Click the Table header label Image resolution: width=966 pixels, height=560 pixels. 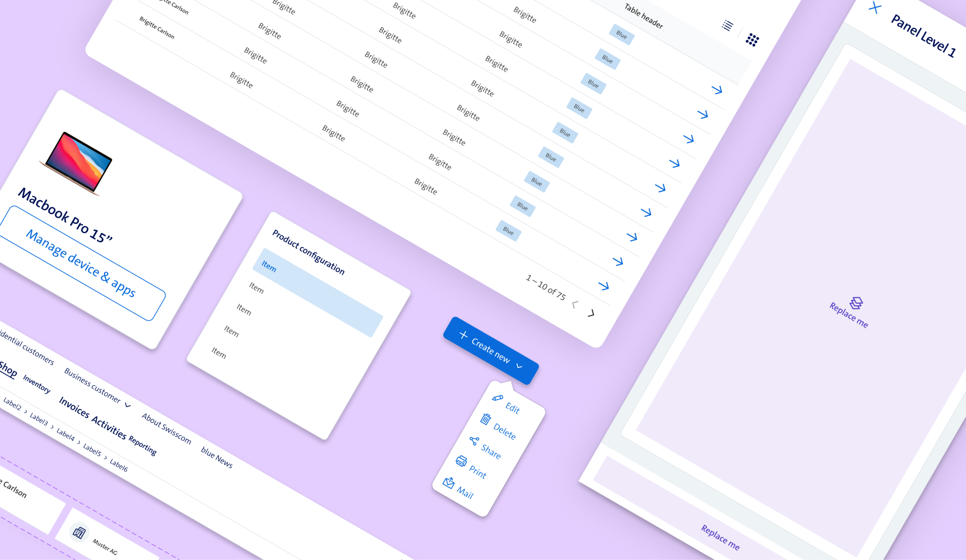point(644,16)
